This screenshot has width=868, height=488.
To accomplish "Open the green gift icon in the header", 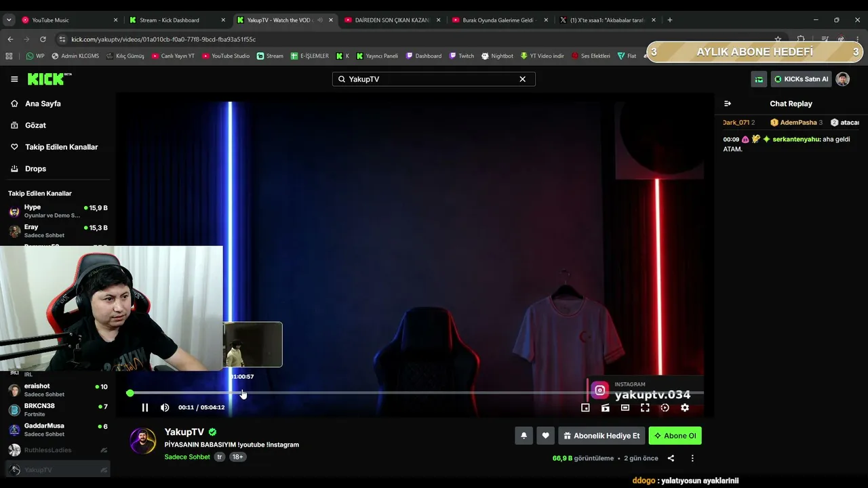I will (x=759, y=79).
